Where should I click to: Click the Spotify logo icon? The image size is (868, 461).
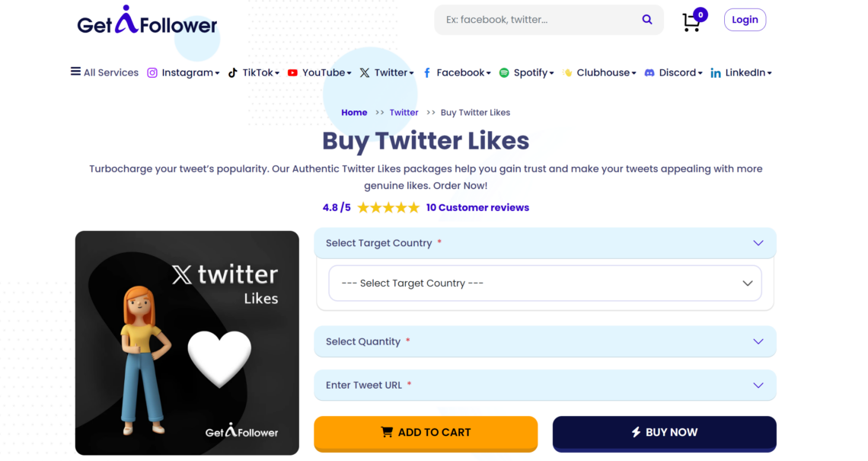tap(504, 72)
